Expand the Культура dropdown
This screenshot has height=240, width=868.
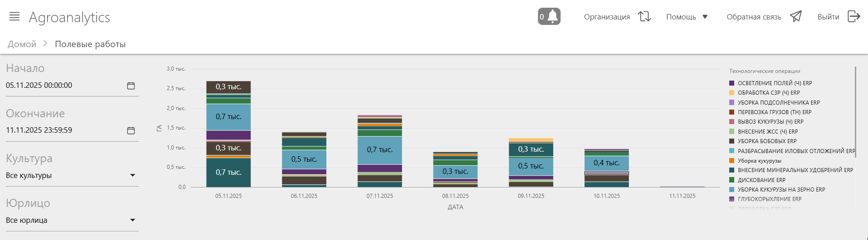132,175
